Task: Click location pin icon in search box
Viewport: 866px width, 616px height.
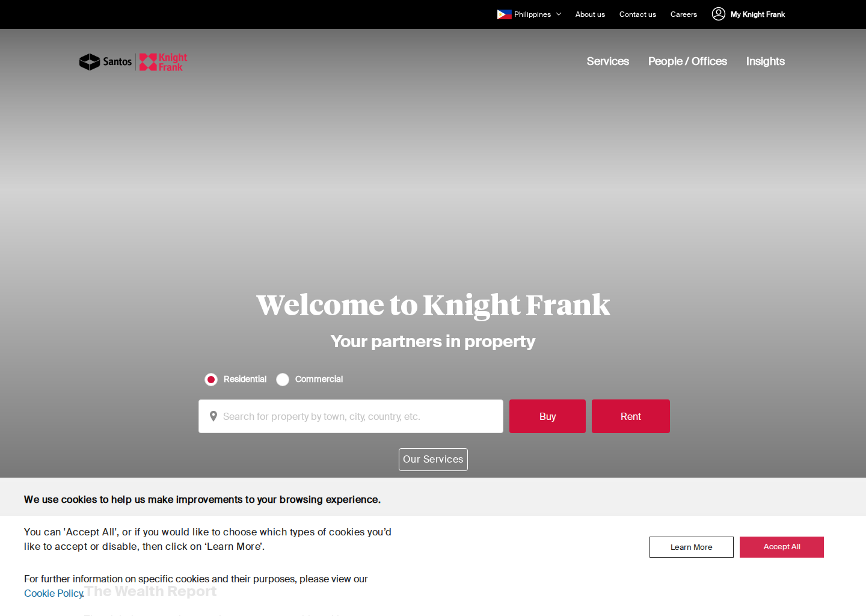Action: [x=213, y=416]
